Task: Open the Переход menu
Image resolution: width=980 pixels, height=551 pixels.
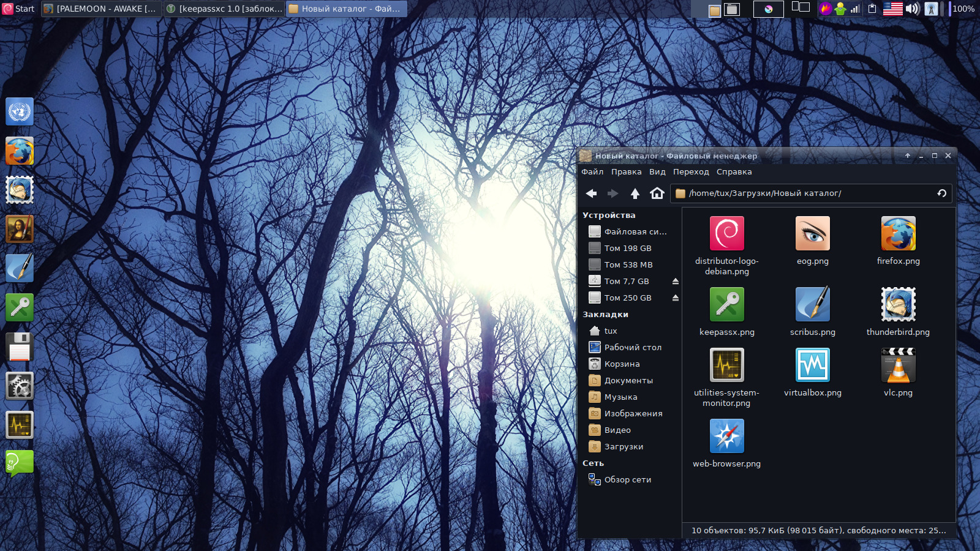Action: point(691,172)
